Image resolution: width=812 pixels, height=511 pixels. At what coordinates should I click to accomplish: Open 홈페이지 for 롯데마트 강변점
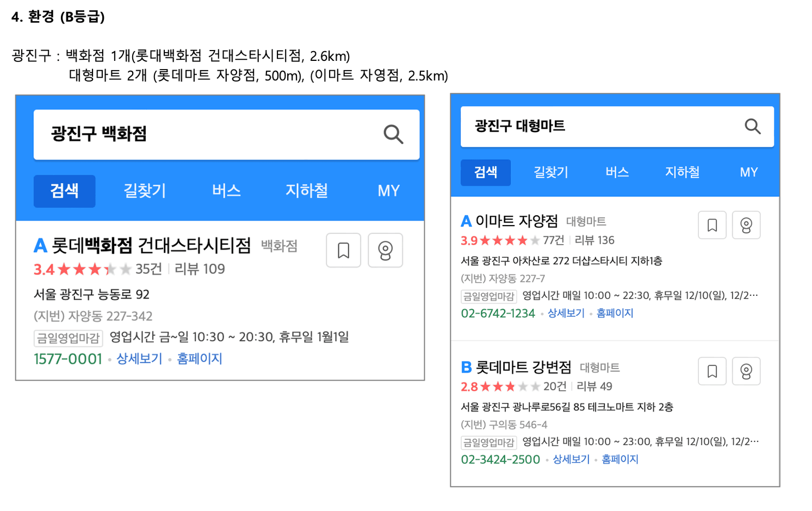(x=620, y=459)
